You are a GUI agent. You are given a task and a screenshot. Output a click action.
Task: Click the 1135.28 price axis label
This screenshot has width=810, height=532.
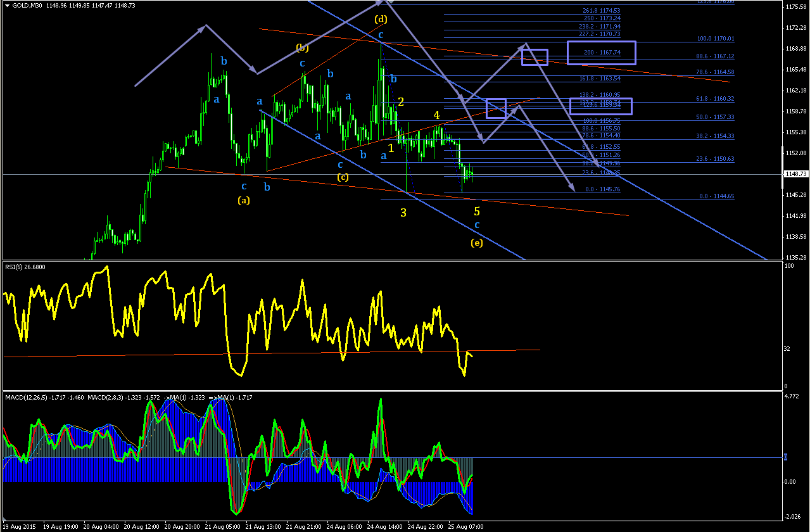coord(797,258)
